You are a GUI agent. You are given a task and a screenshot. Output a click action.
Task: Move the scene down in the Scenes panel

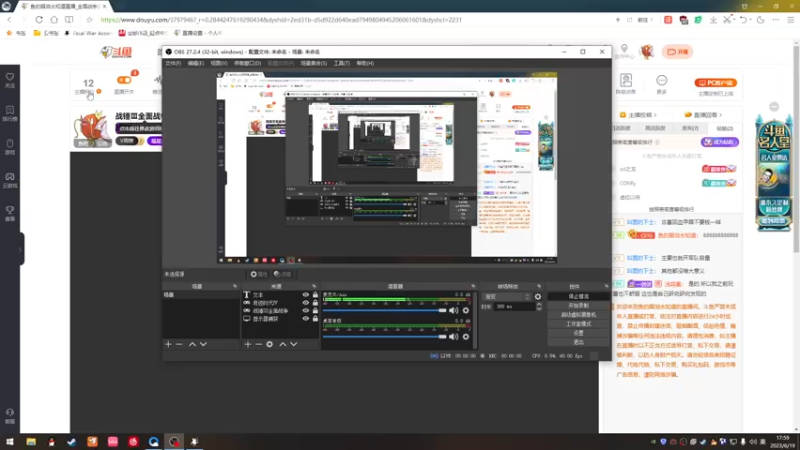(x=203, y=344)
